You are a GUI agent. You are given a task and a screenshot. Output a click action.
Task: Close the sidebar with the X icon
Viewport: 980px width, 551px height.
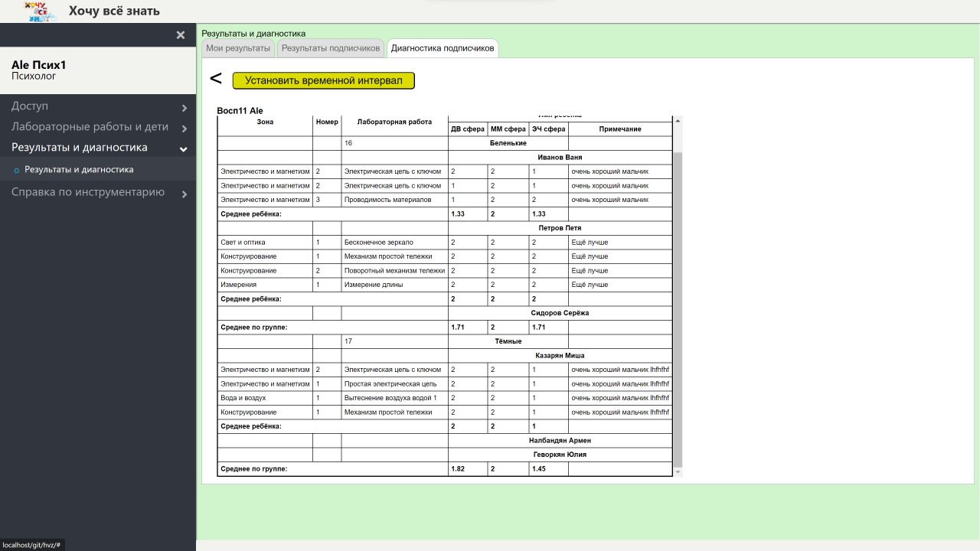click(x=181, y=35)
